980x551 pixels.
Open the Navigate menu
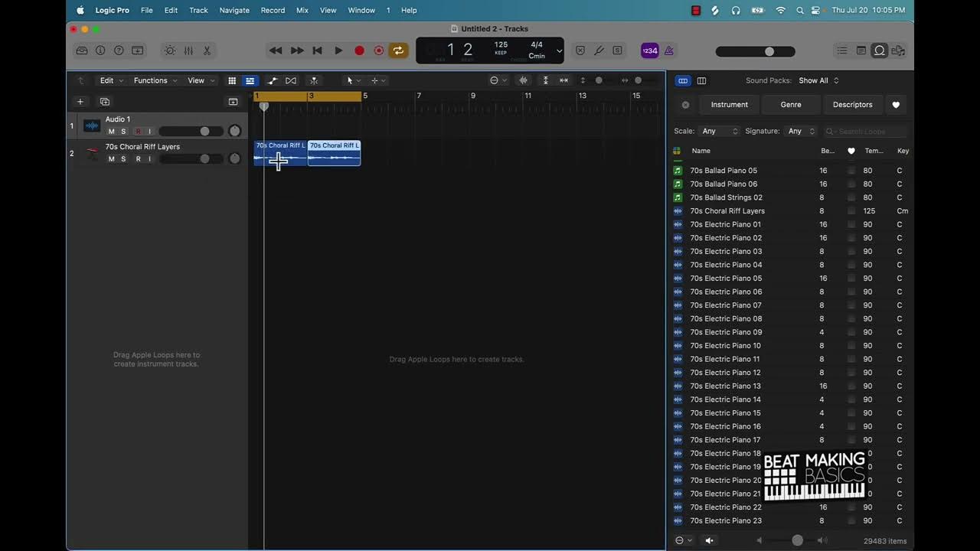pyautogui.click(x=234, y=10)
